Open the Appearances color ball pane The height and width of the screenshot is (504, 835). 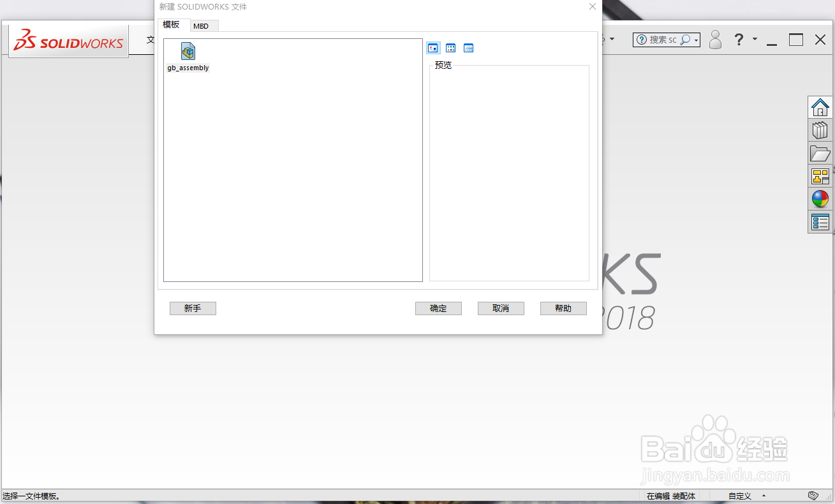pos(820,199)
